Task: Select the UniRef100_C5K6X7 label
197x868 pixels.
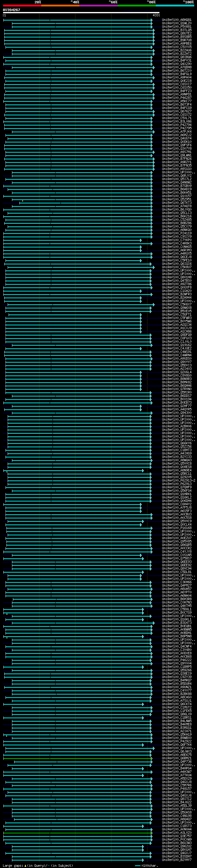Action: [177, 304]
